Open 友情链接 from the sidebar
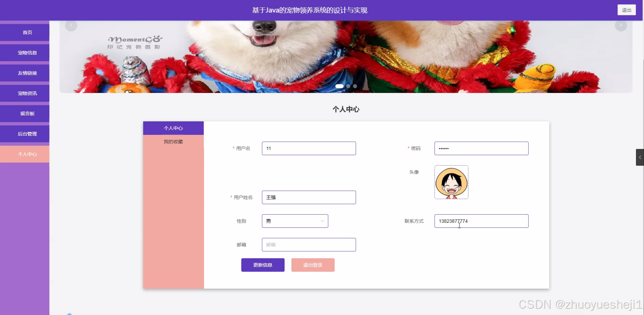644x315 pixels. pos(25,73)
